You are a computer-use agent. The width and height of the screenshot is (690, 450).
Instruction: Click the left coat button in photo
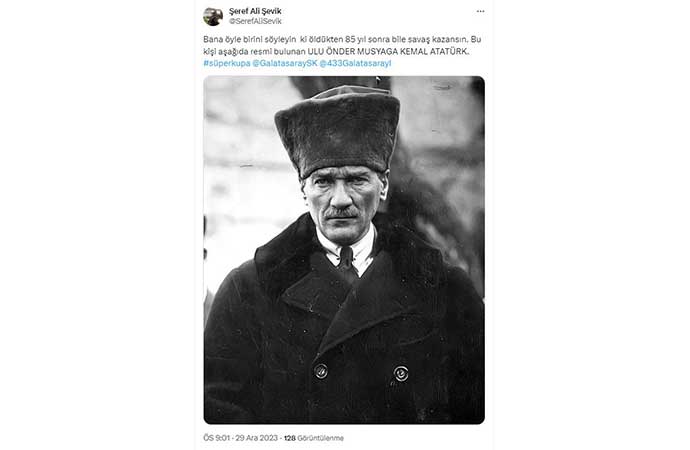pos(321,371)
